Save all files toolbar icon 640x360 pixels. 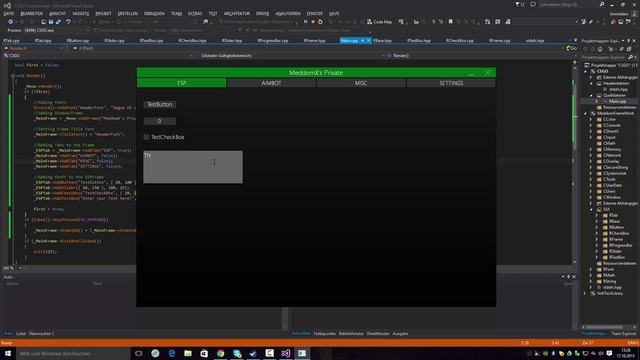[58, 22]
